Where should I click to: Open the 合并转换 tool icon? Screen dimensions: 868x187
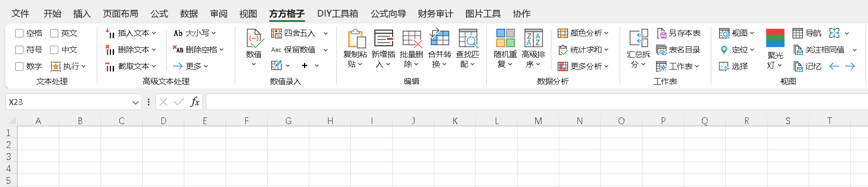[440, 38]
